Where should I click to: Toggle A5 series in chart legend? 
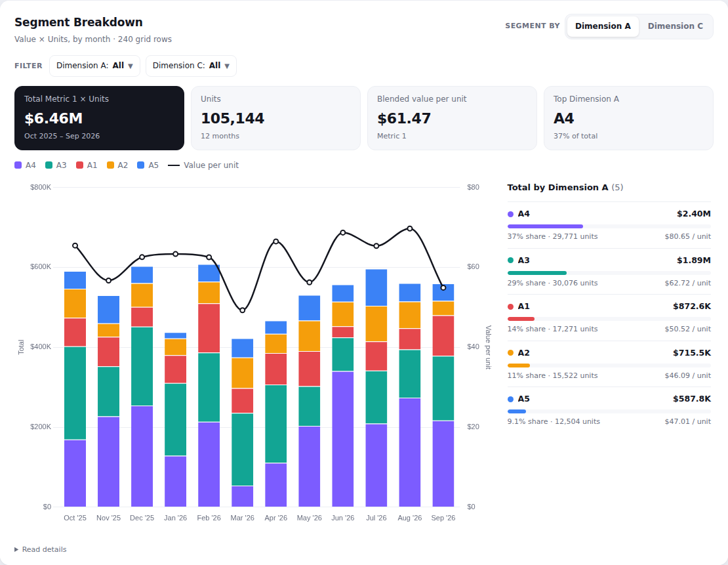coord(148,165)
